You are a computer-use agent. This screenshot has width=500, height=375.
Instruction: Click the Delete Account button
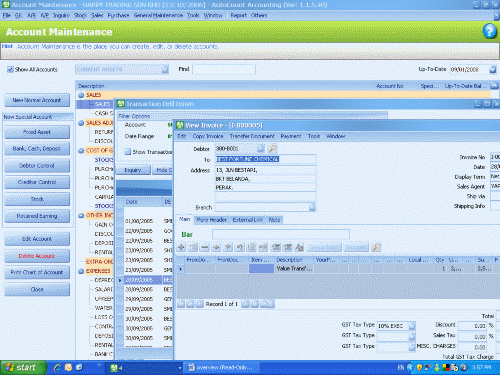click(x=37, y=256)
